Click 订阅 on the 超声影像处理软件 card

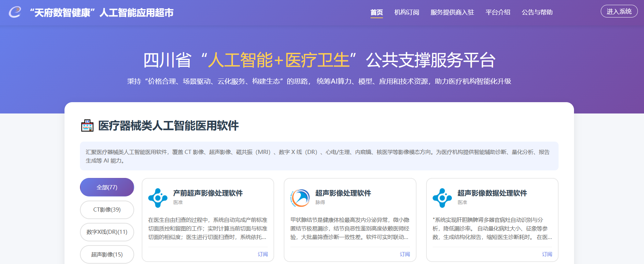405,254
